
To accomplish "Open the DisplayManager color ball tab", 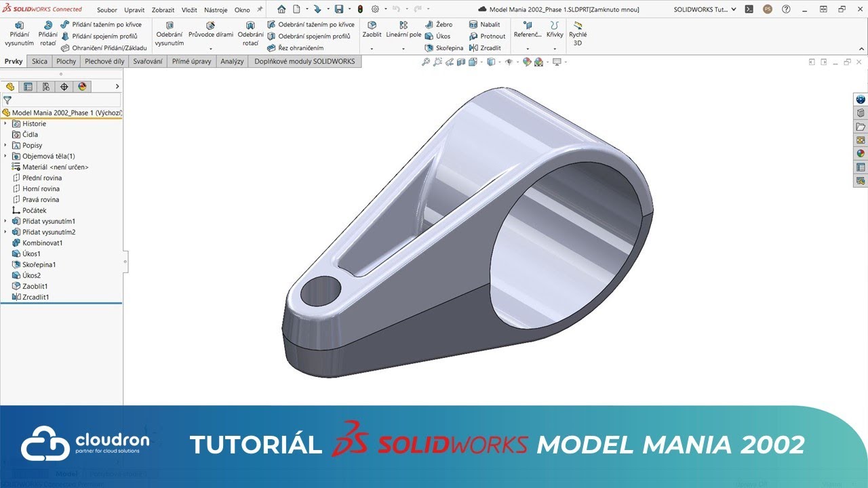I will click(x=83, y=87).
